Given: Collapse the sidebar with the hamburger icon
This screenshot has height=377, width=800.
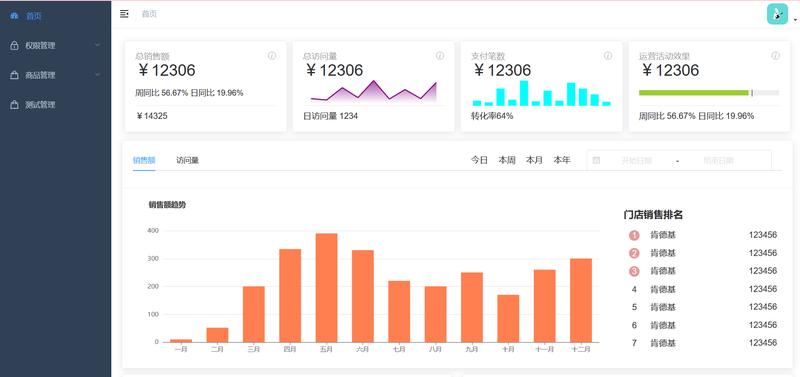Looking at the screenshot, I should pos(124,14).
